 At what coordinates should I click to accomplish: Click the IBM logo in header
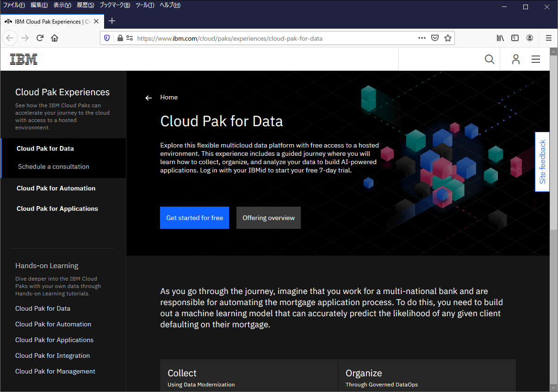[24, 59]
